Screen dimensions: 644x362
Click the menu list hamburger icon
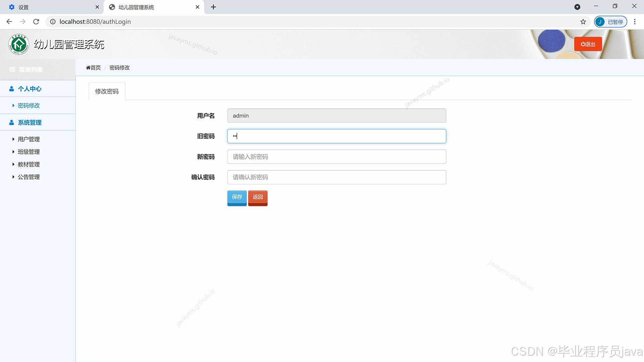pyautogui.click(x=12, y=70)
